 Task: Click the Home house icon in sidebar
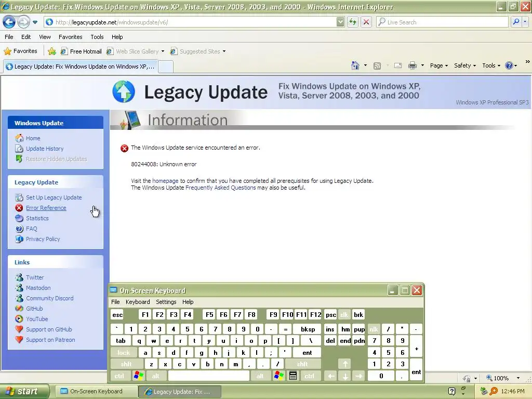(19, 138)
